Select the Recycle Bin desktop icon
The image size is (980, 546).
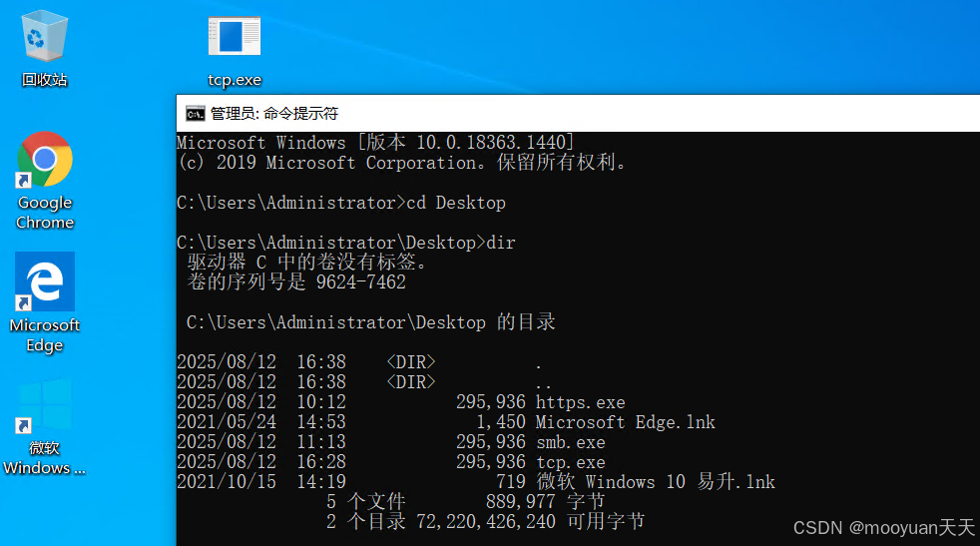pos(44,49)
